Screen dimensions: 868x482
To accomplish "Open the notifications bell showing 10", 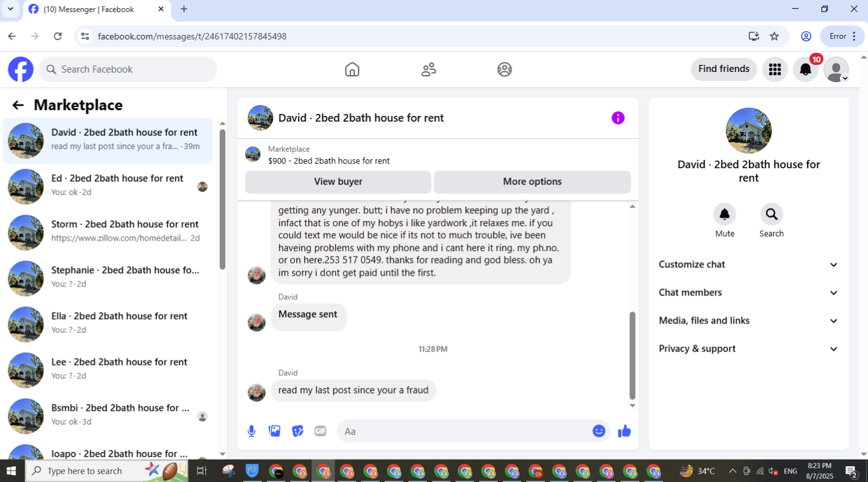I will 806,69.
